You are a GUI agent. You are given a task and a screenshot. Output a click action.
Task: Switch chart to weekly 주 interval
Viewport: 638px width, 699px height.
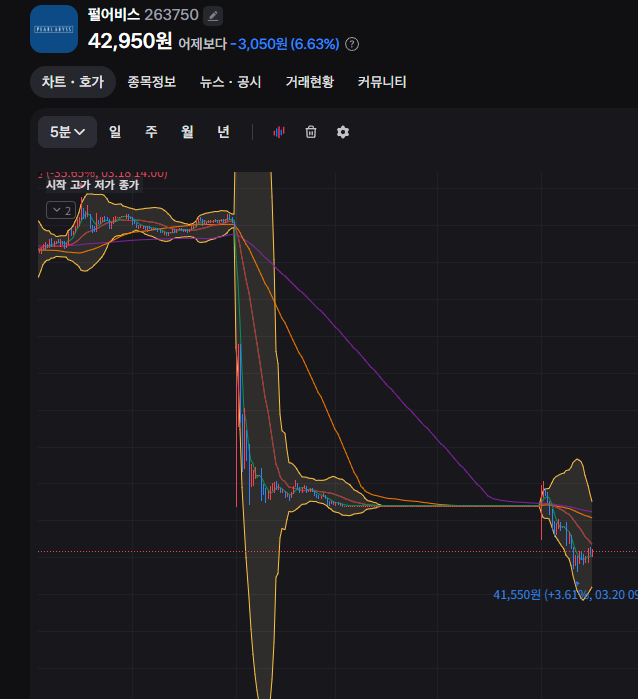[151, 132]
